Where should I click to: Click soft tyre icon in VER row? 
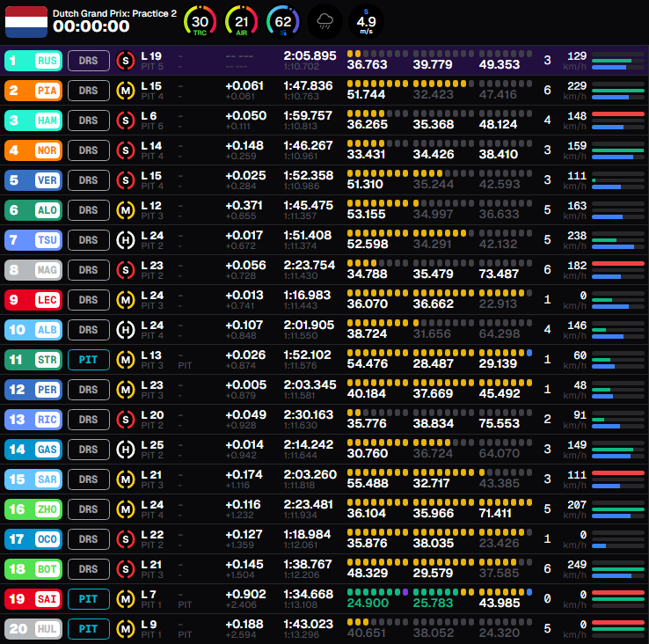pyautogui.click(x=126, y=180)
